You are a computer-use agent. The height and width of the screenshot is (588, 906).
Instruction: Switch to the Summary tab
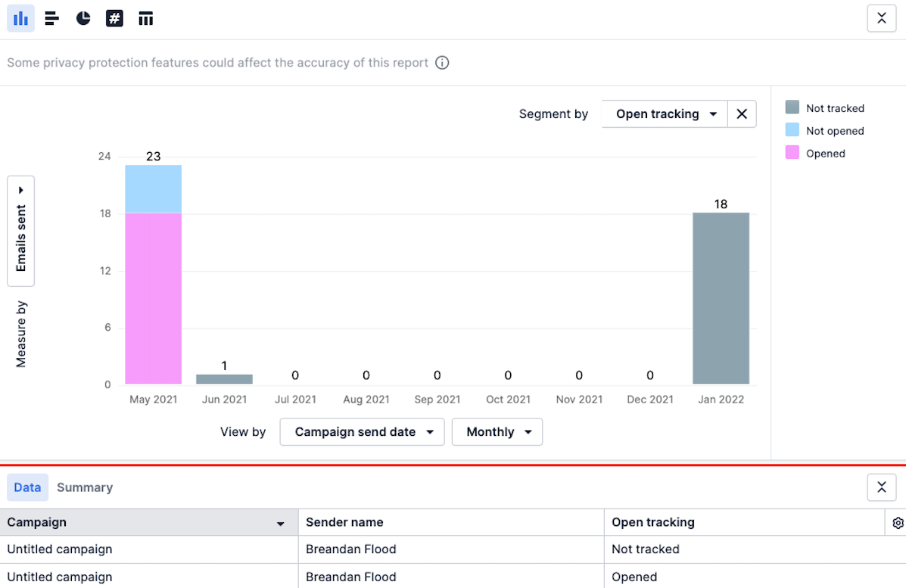tap(85, 487)
